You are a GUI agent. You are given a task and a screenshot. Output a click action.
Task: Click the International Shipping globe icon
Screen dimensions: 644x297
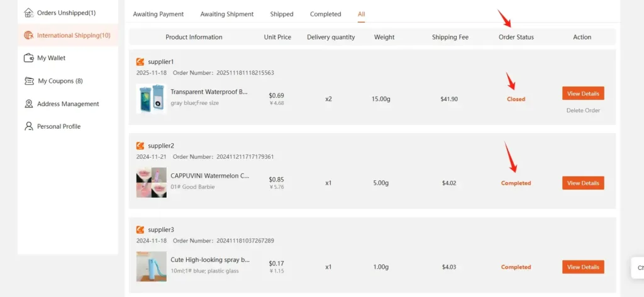pos(28,35)
